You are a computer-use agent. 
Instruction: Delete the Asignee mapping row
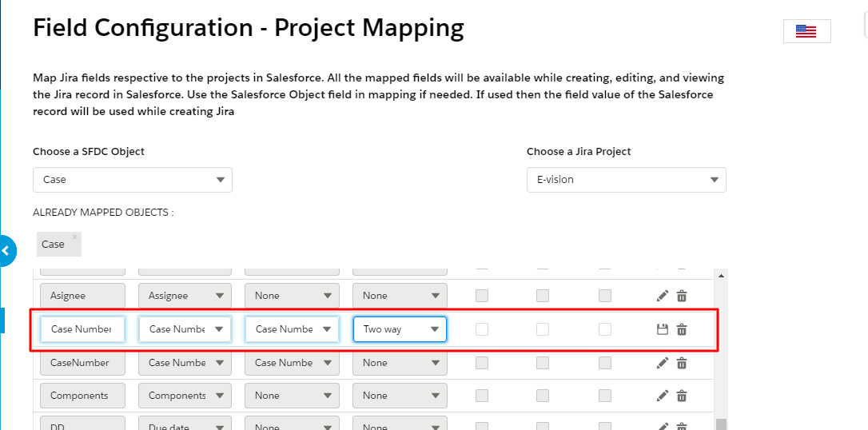pos(682,296)
